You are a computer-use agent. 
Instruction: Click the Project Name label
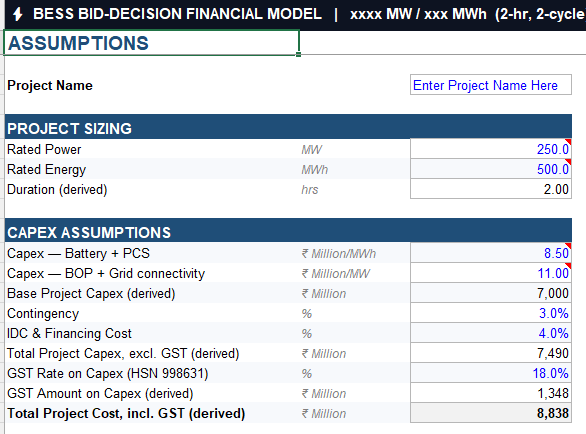click(x=50, y=85)
